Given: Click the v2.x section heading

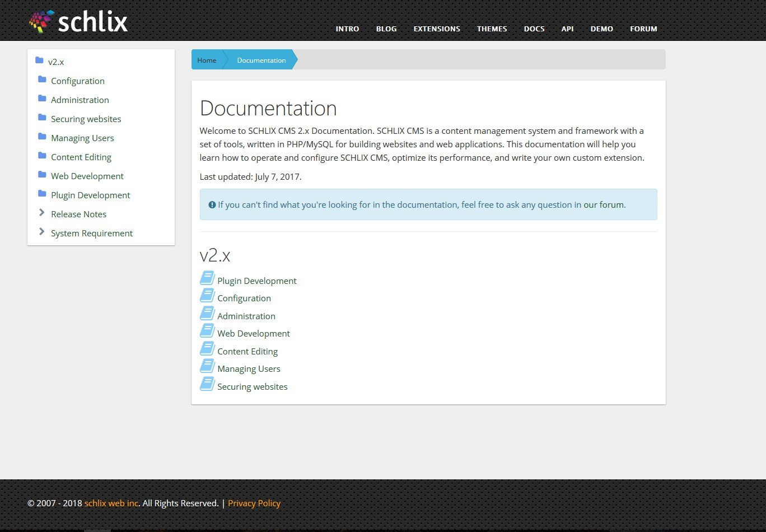Looking at the screenshot, I should [x=215, y=255].
